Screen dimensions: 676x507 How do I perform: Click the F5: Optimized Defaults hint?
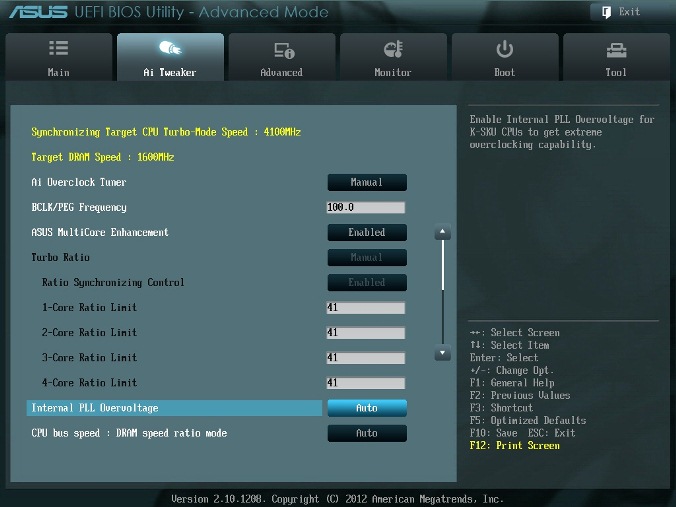(528, 420)
